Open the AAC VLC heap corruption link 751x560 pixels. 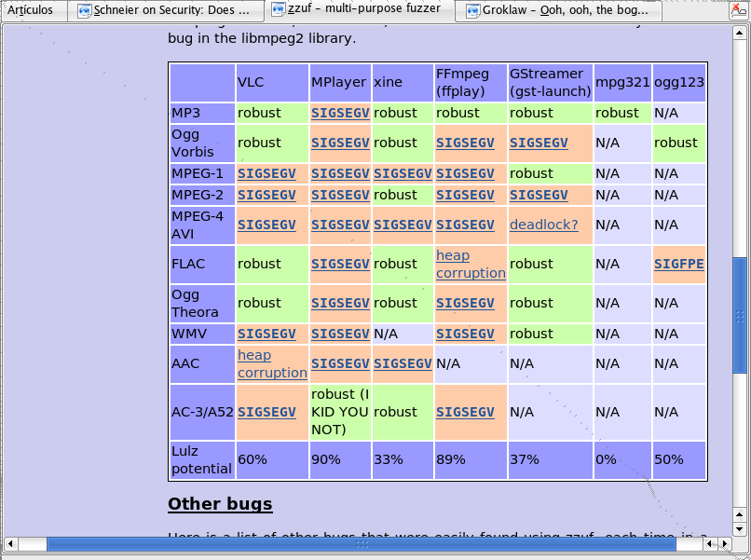(272, 364)
